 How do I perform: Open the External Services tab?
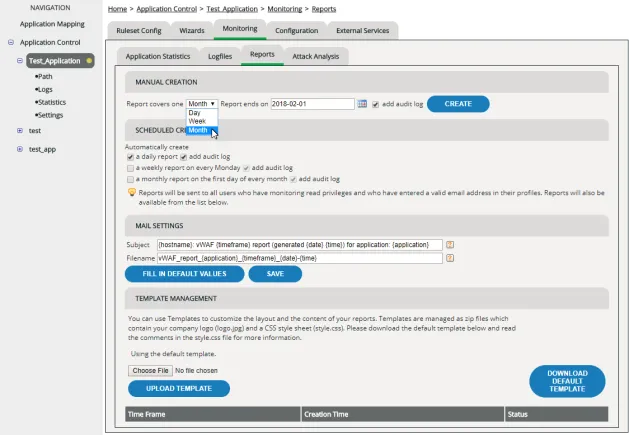(x=363, y=30)
